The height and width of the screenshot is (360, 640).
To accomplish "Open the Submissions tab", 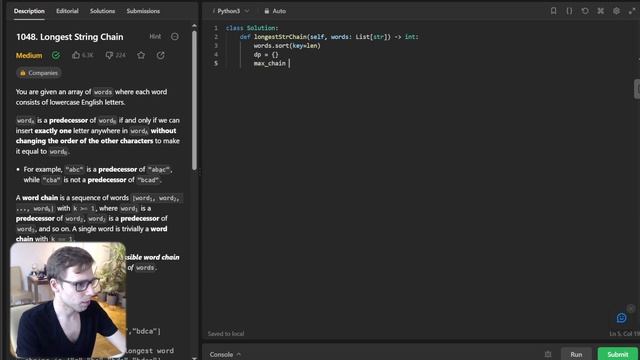I will 143,11.
